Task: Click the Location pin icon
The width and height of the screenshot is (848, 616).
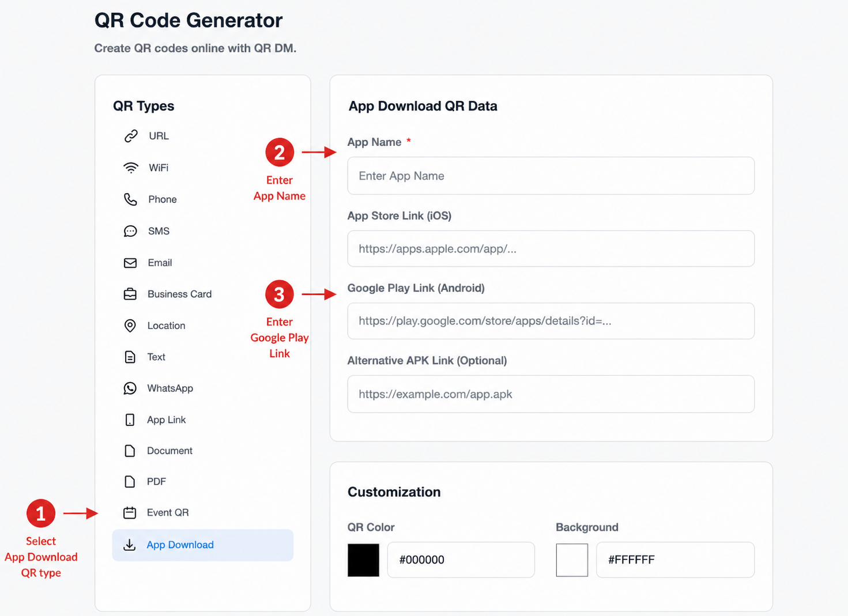Action: [130, 326]
